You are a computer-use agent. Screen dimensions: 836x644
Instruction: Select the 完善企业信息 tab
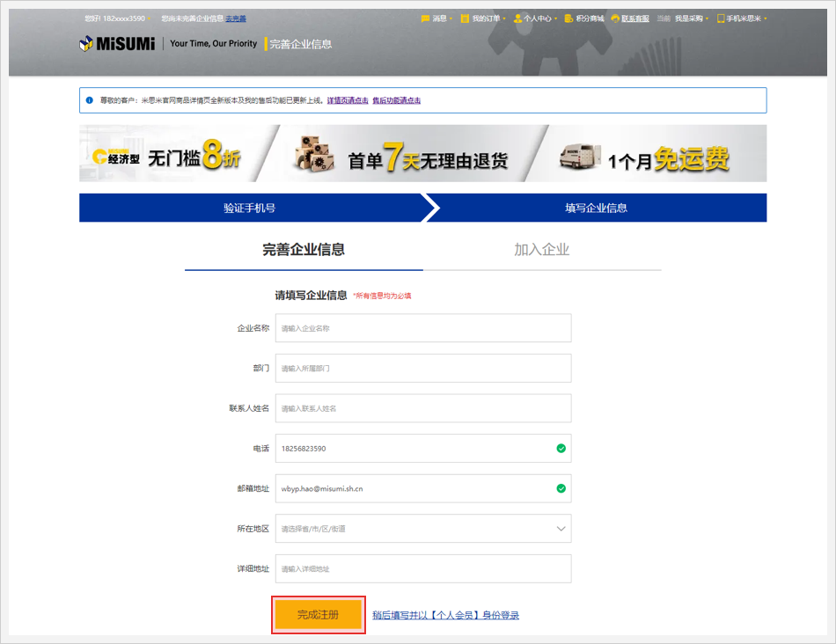pyautogui.click(x=304, y=250)
